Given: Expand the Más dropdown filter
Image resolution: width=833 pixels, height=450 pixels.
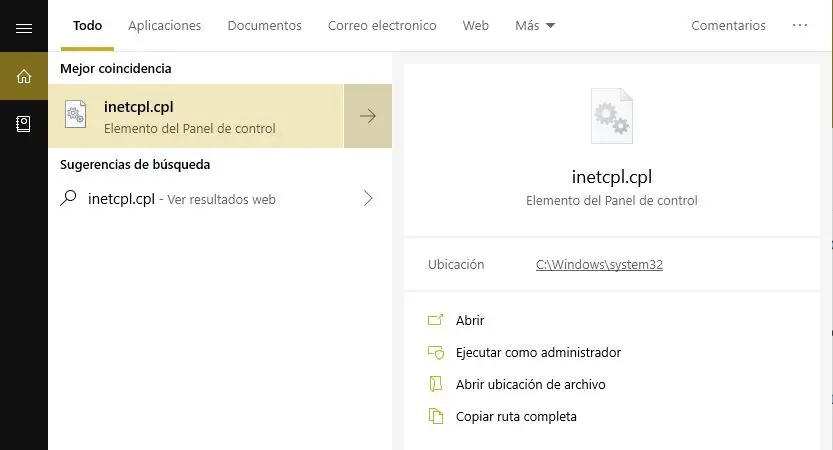Looking at the screenshot, I should pyautogui.click(x=535, y=26).
